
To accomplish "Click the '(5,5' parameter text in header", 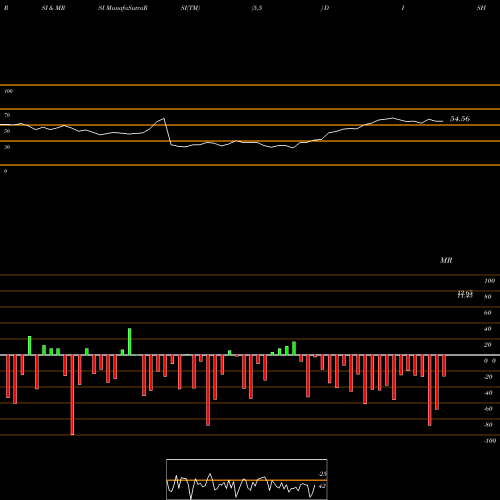I will [x=257, y=8].
